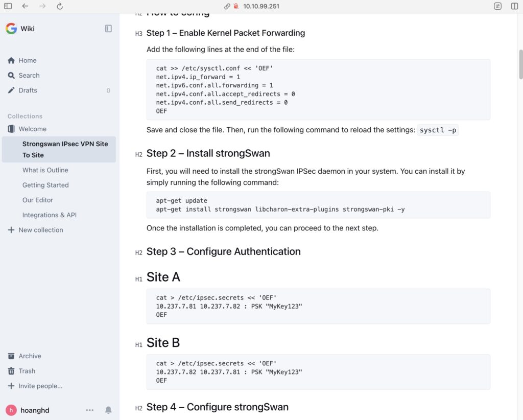
Task: Click the Site B ipsec.secrets code block
Action: coord(318,372)
